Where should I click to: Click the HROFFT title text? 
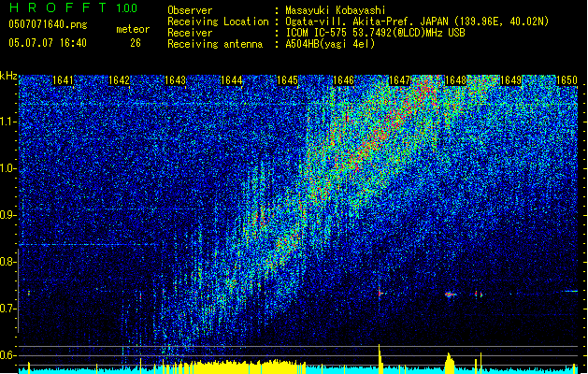click(x=57, y=7)
